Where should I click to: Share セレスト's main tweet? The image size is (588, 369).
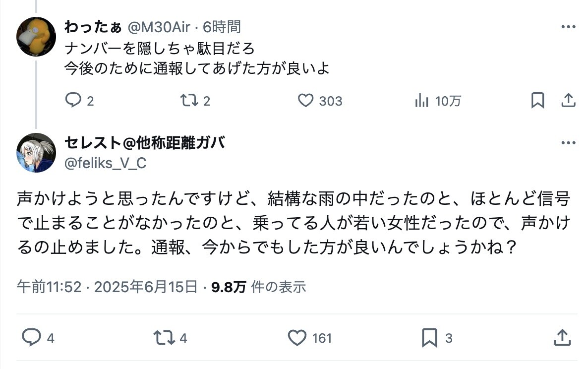pyautogui.click(x=562, y=338)
